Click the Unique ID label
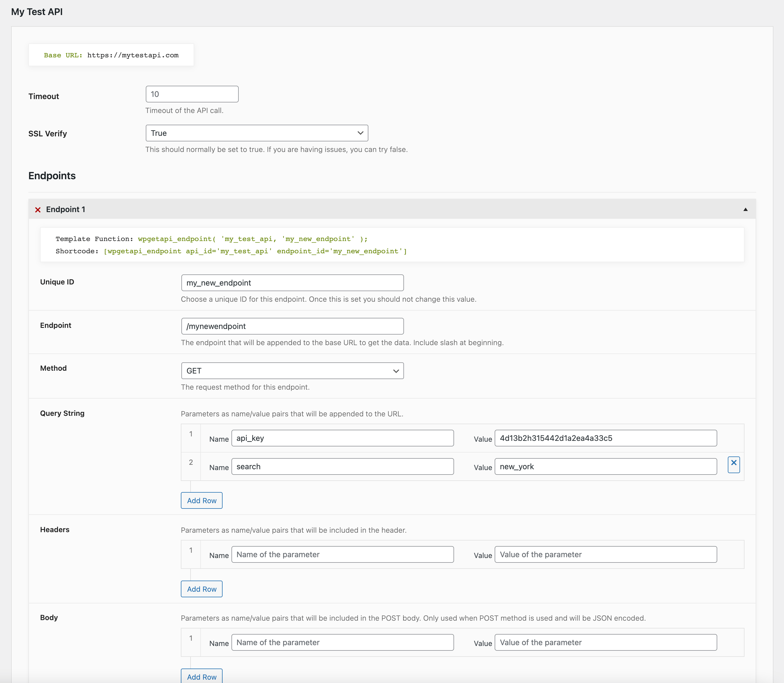The height and width of the screenshot is (683, 784). (57, 282)
